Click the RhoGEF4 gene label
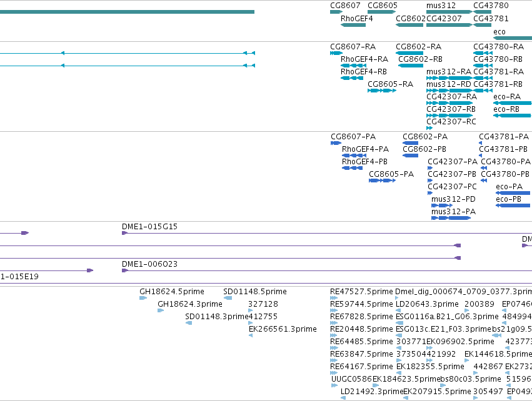Viewport: 532px width, 401px height. (x=356, y=19)
